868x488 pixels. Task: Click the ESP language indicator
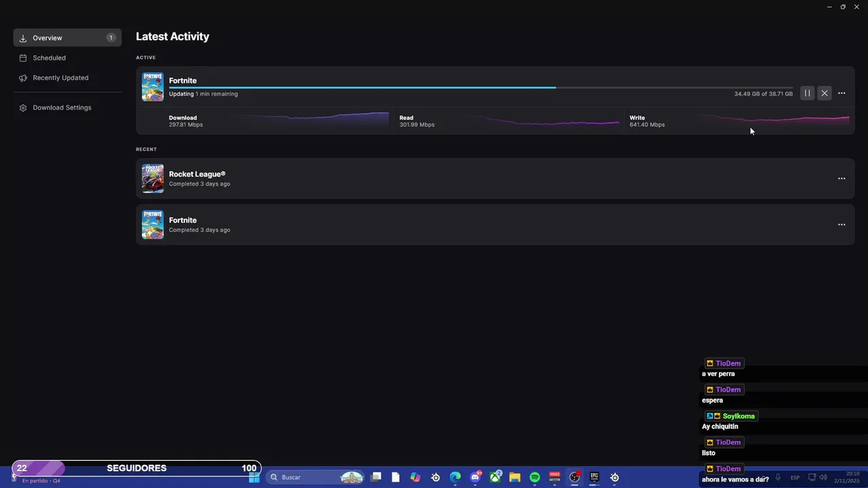point(795,478)
